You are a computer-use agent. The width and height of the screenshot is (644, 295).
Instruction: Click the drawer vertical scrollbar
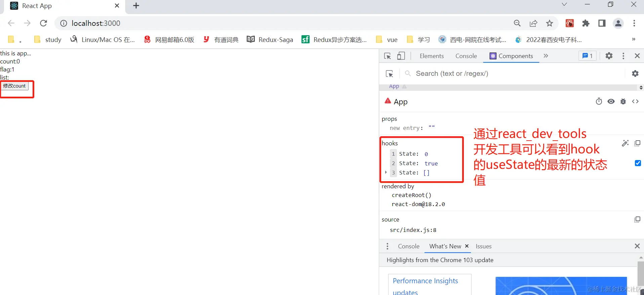click(x=641, y=274)
